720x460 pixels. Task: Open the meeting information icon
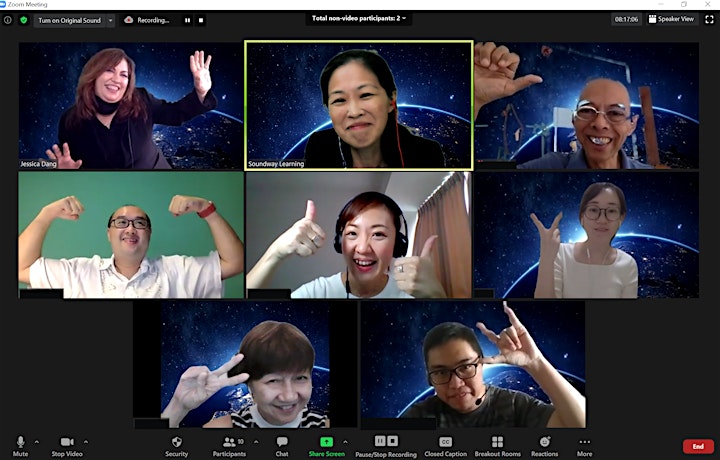coord(8,20)
